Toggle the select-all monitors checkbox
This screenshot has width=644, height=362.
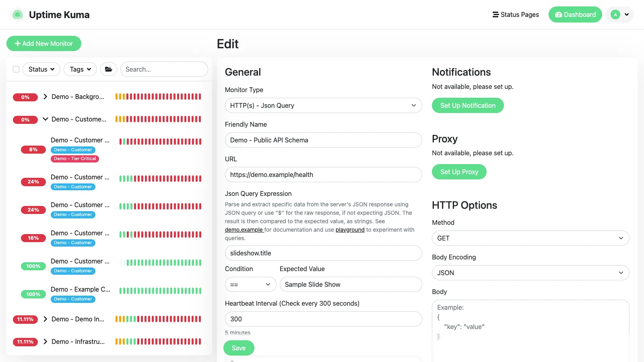click(16, 69)
